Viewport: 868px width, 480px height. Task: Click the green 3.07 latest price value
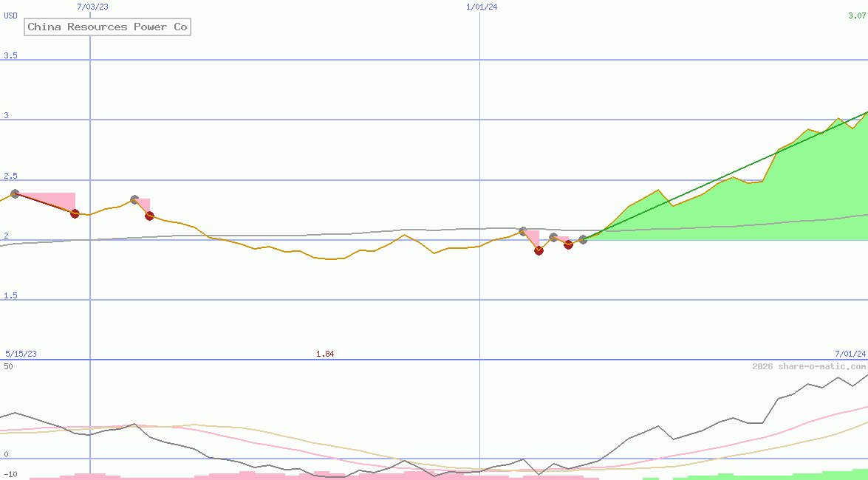tap(856, 16)
